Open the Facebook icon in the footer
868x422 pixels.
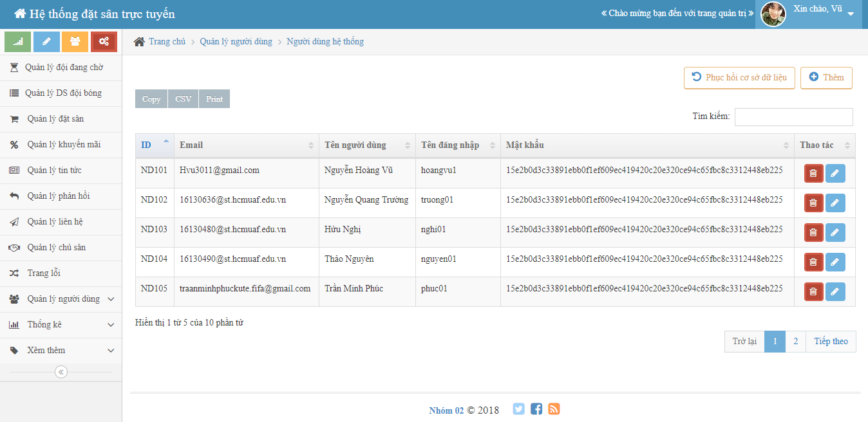(x=536, y=409)
